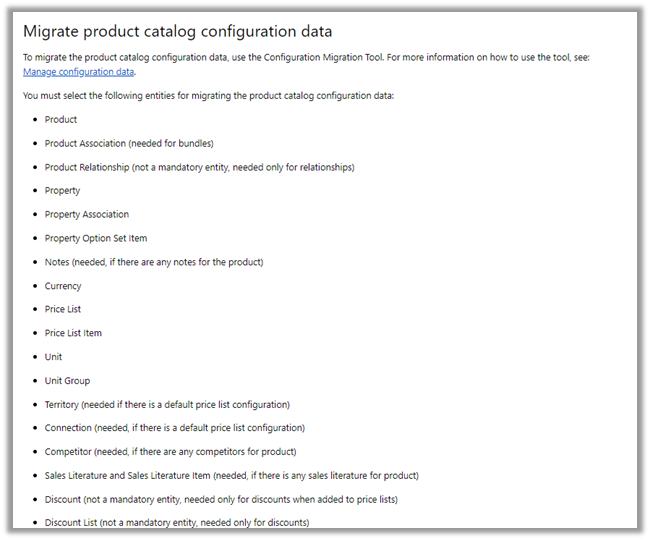Screen dimensions: 650x540
Task: Select the Discount List entry
Action: point(177,523)
